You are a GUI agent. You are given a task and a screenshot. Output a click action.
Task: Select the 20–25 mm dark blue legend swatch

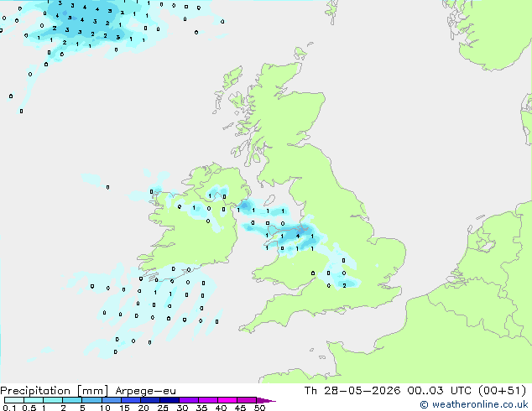(x=150, y=400)
